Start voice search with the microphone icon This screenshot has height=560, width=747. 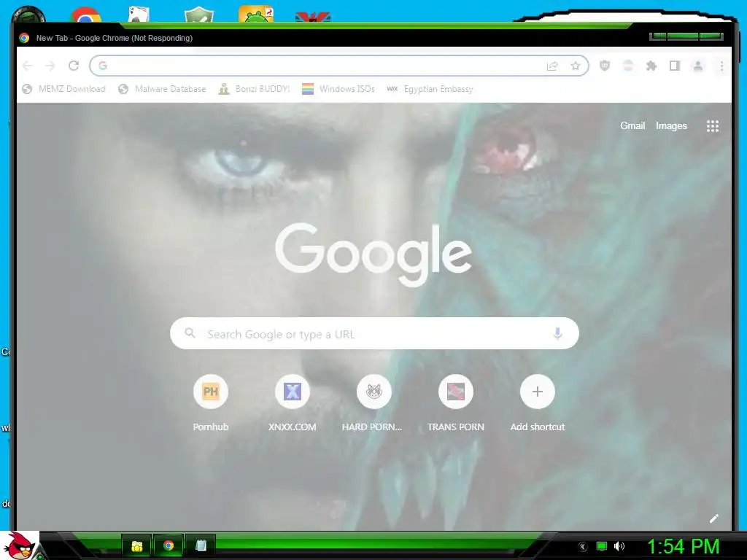coord(557,333)
